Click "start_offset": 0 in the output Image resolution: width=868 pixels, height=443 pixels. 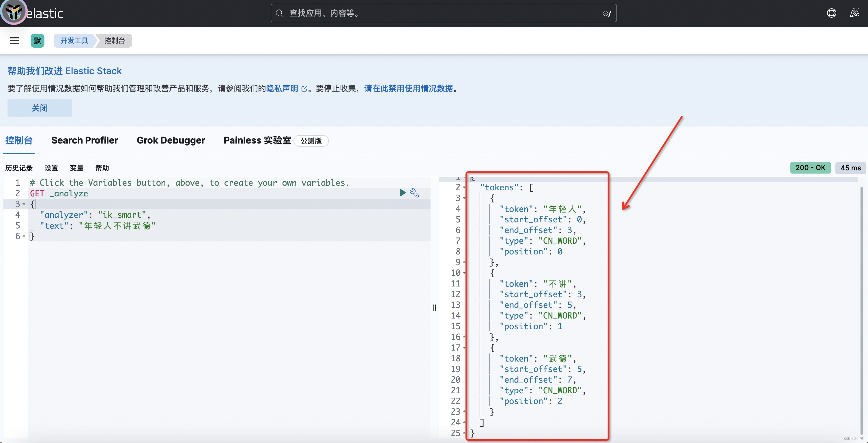coord(542,219)
